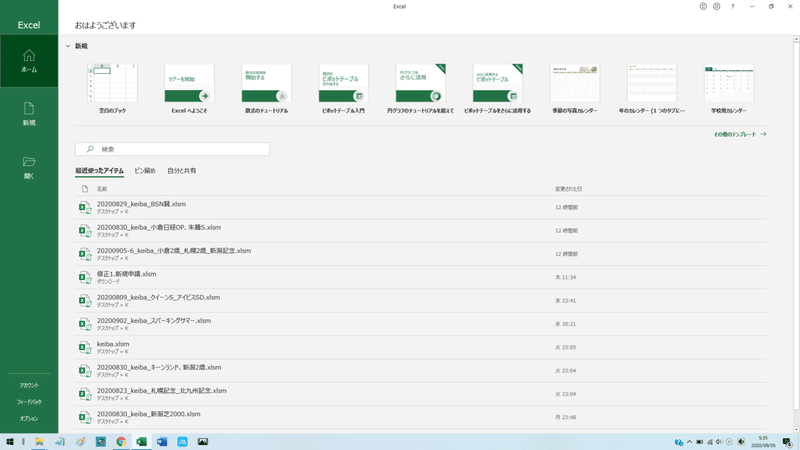This screenshot has width=800, height=450.
Task: Switch to the 最近使ったアイテム tab
Action: pos(99,171)
